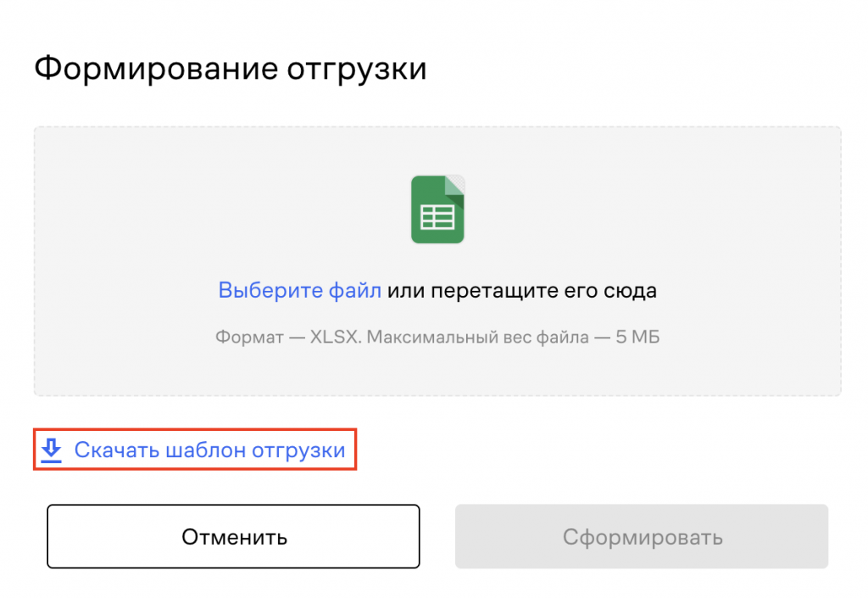Screen dimensions: 868x598
Task: Click the "Формирование отгрузки" dialog heading
Action: [x=230, y=68]
